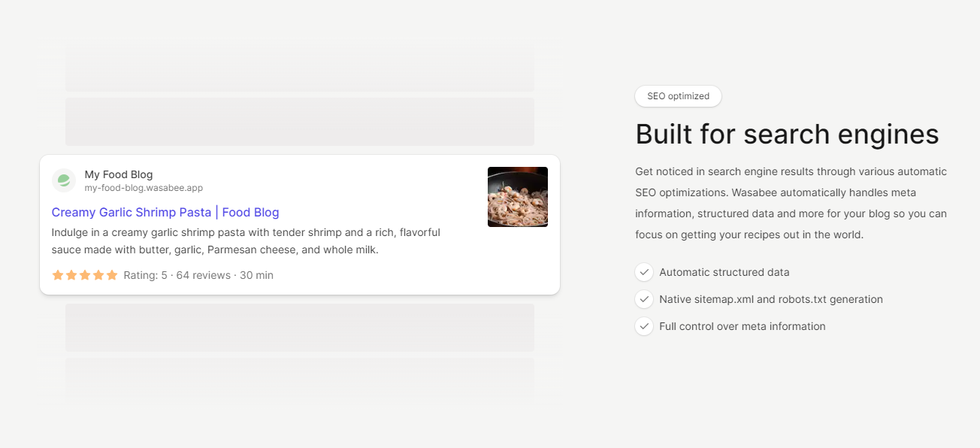This screenshot has height=448, width=980.
Task: Click the checkmark next to Native sitemap.xml
Action: [x=644, y=299]
